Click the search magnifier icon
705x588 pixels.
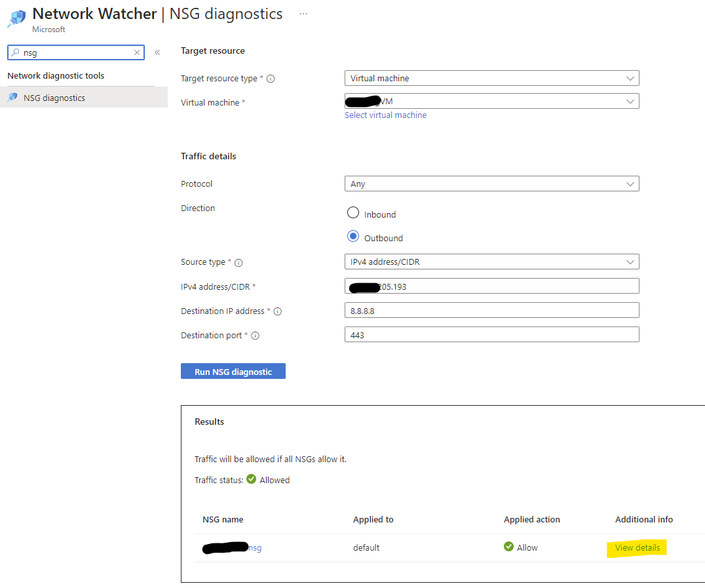coord(16,52)
